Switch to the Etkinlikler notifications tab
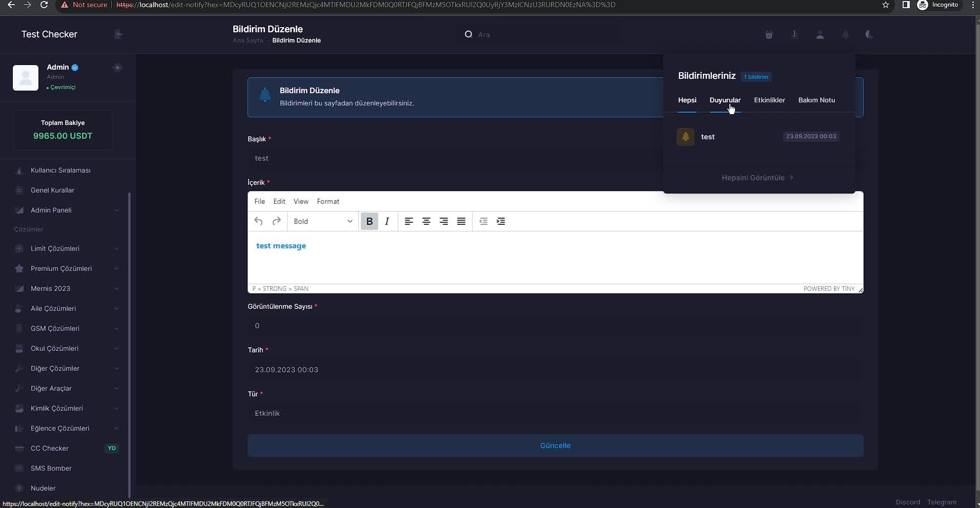This screenshot has width=980, height=508. 769,100
